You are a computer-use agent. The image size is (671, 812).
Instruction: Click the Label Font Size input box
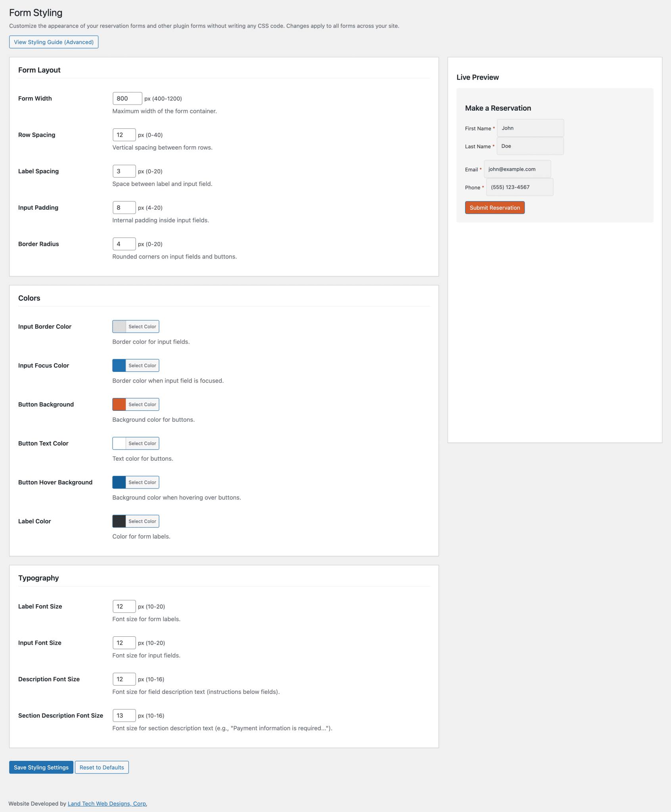pos(124,606)
